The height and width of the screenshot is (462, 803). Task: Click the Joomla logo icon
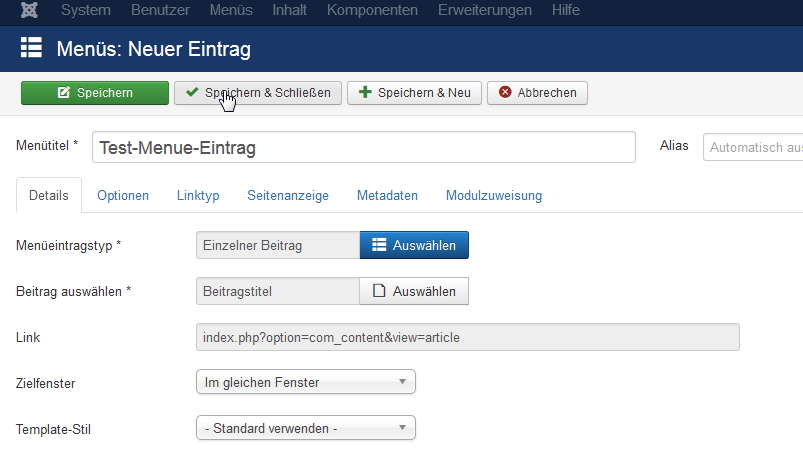point(29,10)
